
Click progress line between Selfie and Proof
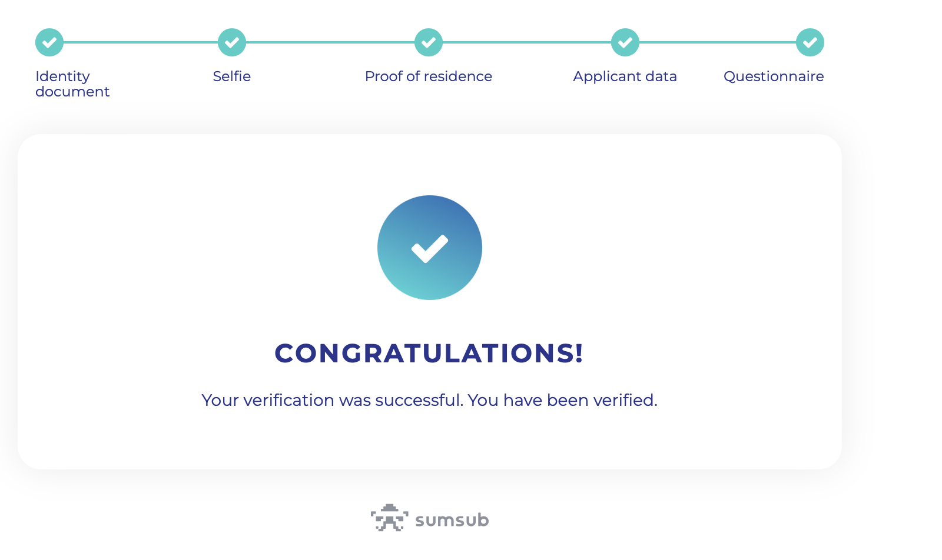(x=330, y=42)
